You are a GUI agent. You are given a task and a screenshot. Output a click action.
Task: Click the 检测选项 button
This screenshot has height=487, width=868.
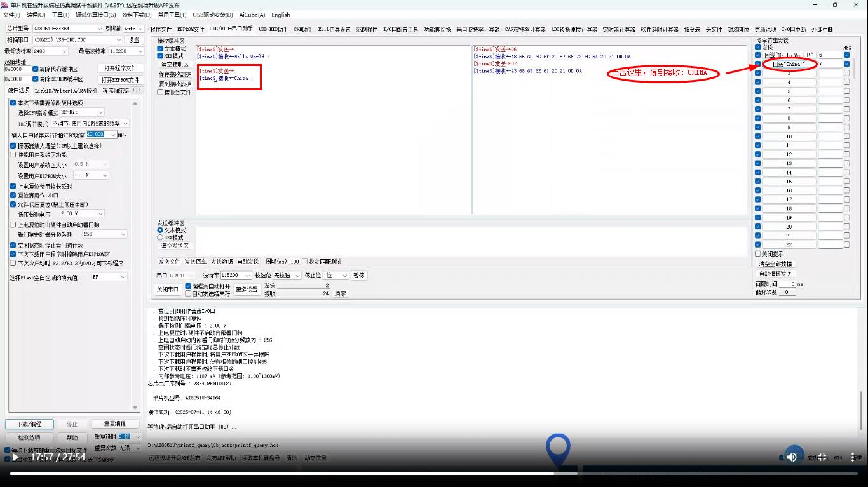tap(29, 437)
